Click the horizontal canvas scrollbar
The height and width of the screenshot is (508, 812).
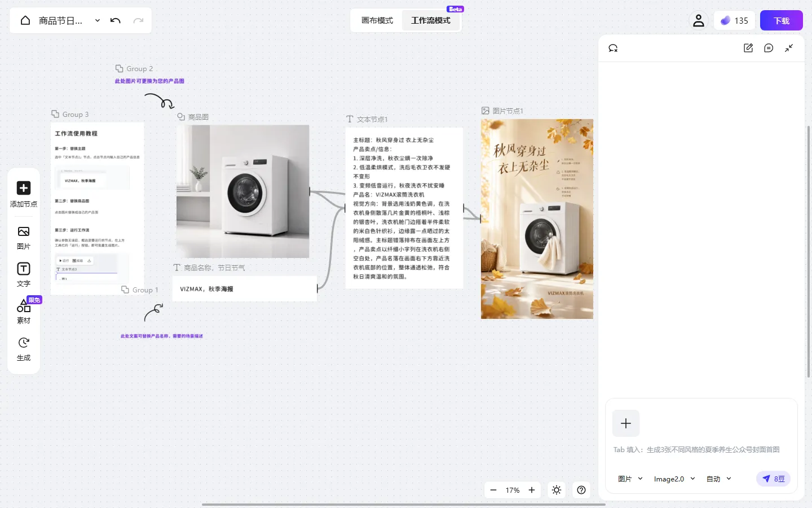(x=404, y=505)
